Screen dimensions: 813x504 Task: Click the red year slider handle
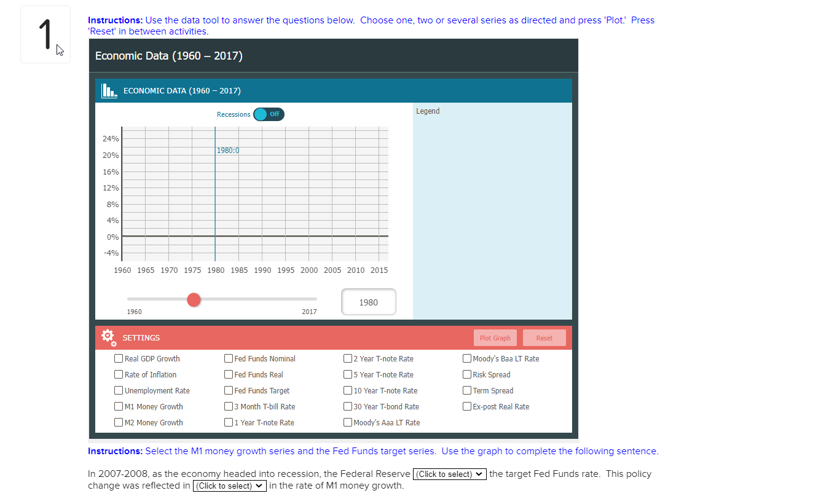click(194, 299)
